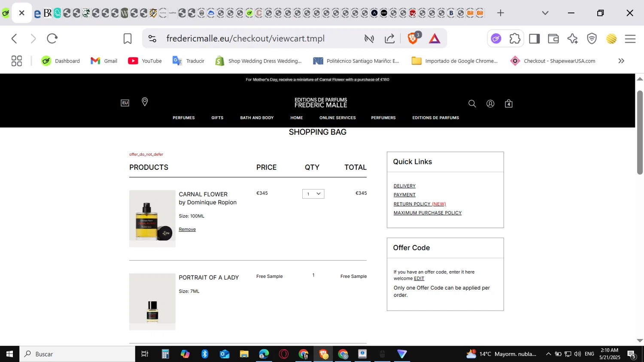
Task: Open Politécnico Santiago Mariño bookmark
Action: pos(356,61)
